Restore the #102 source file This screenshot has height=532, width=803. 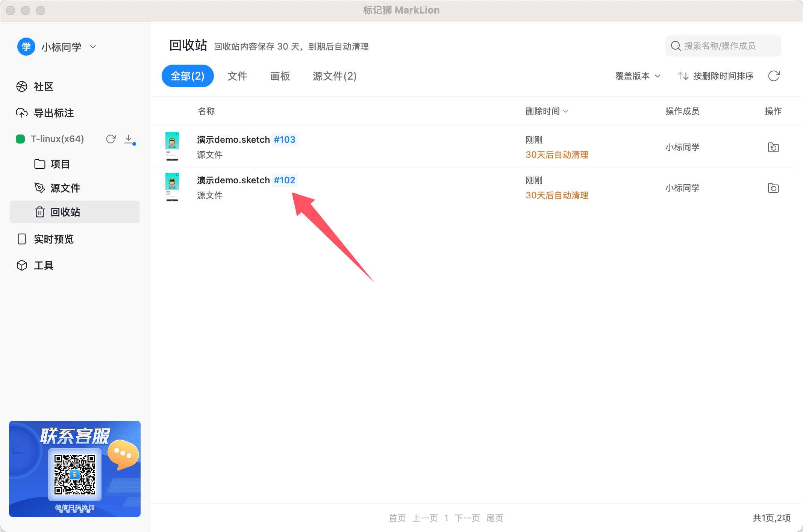coord(773,187)
